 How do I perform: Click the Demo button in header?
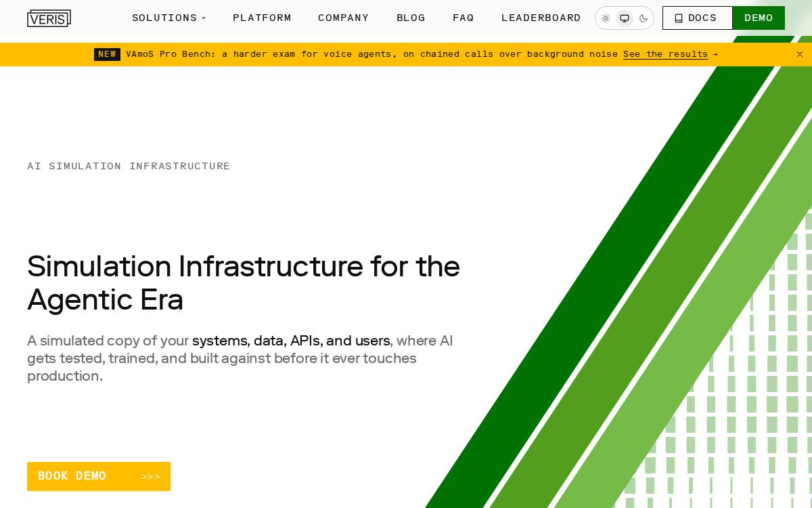(759, 18)
